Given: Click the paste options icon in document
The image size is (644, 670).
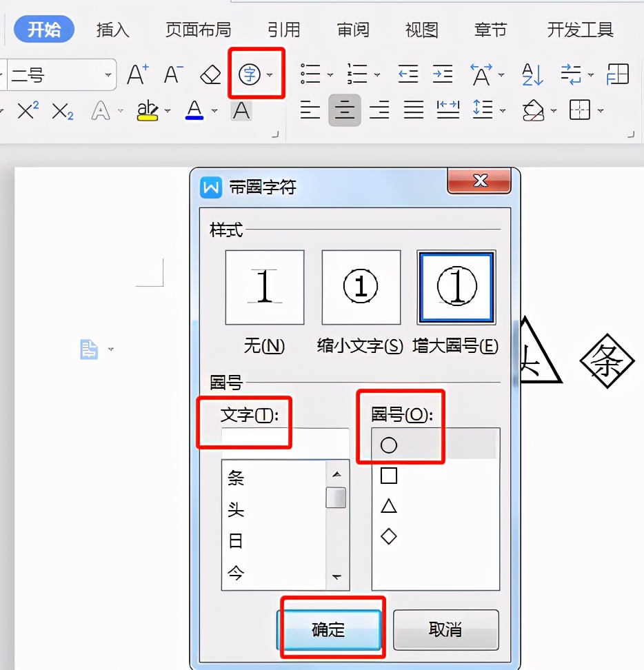Looking at the screenshot, I should pyautogui.click(x=89, y=349).
